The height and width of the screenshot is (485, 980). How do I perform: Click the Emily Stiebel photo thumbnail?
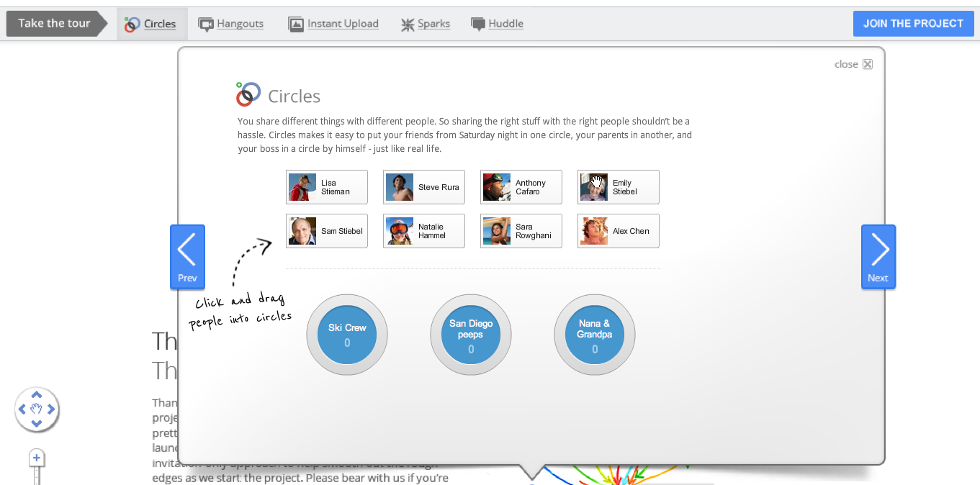click(594, 187)
